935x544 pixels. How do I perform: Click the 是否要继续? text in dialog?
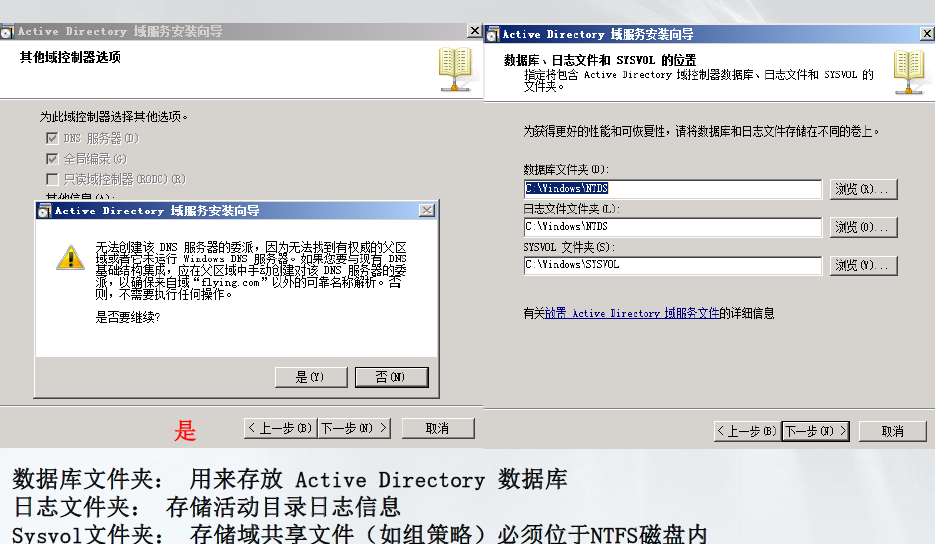[x=128, y=317]
